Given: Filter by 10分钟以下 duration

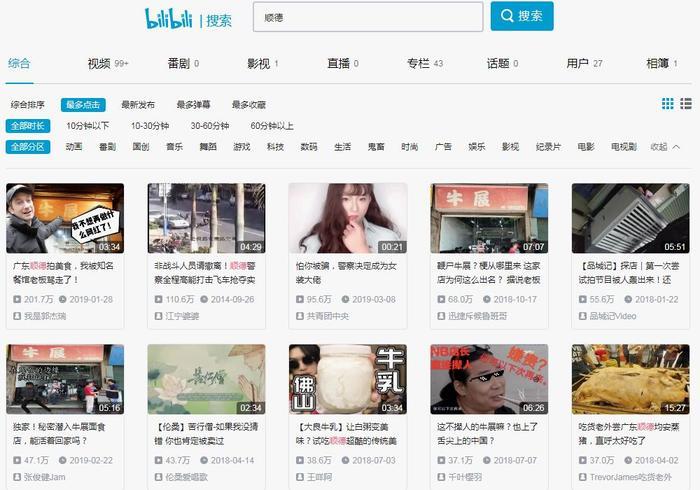Looking at the screenshot, I should pos(88,126).
